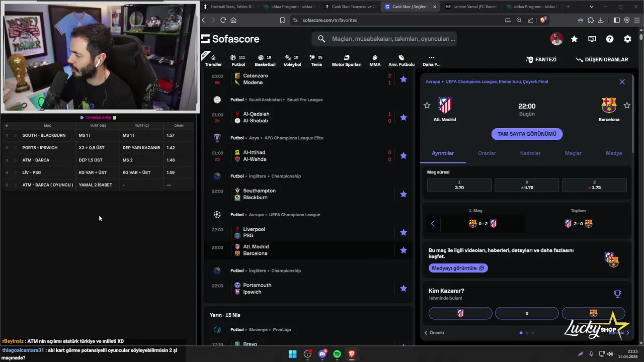Close the match detail panel
Screen dimensions: 644x362
tap(622, 81)
